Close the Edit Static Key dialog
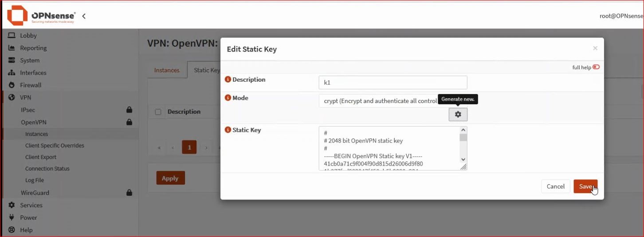Screen dimensions: 644x237 [595, 48]
